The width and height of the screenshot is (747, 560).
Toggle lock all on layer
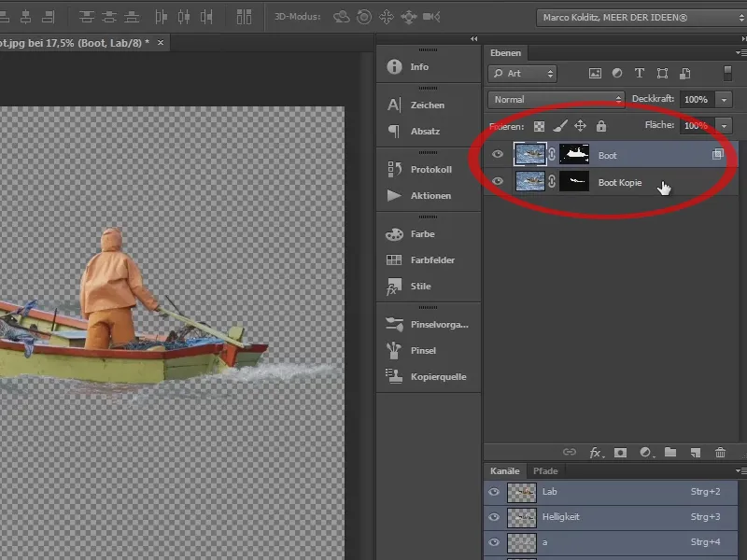601,126
